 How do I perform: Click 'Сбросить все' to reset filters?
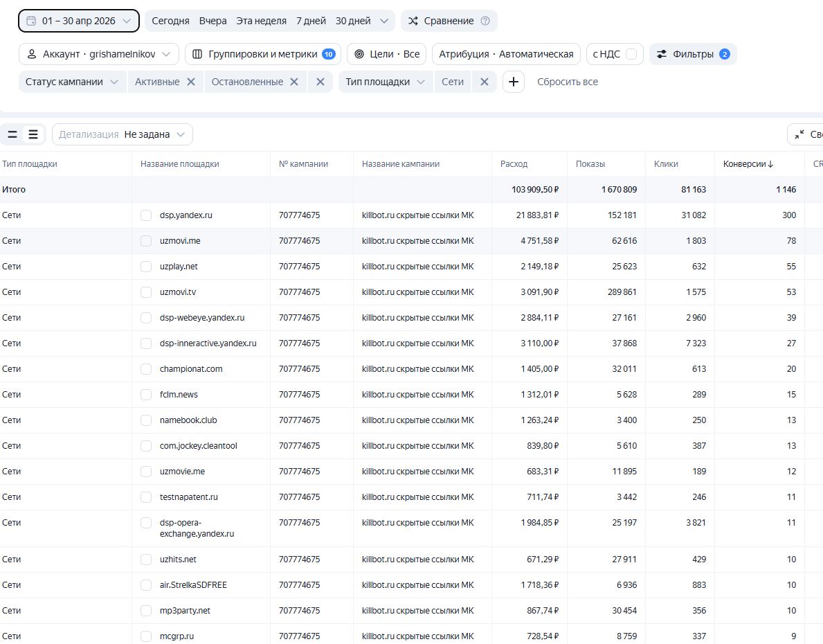click(568, 82)
